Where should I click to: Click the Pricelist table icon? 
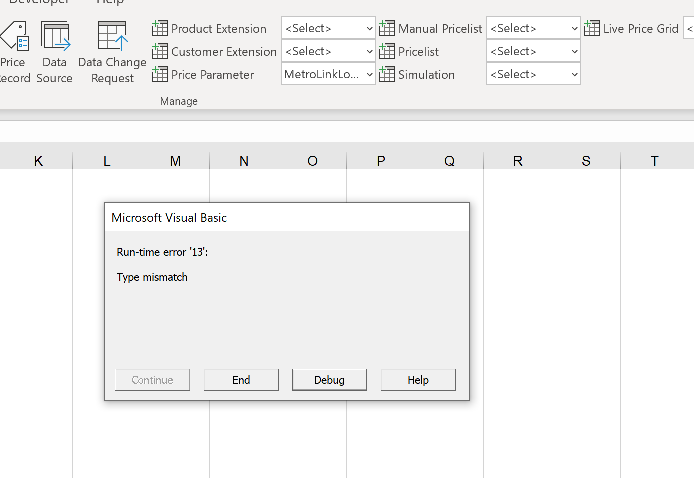[387, 51]
